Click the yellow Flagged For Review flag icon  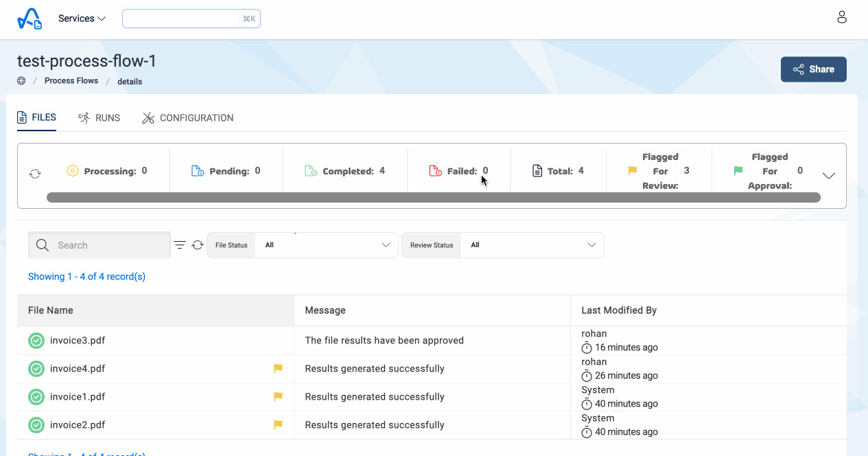631,170
